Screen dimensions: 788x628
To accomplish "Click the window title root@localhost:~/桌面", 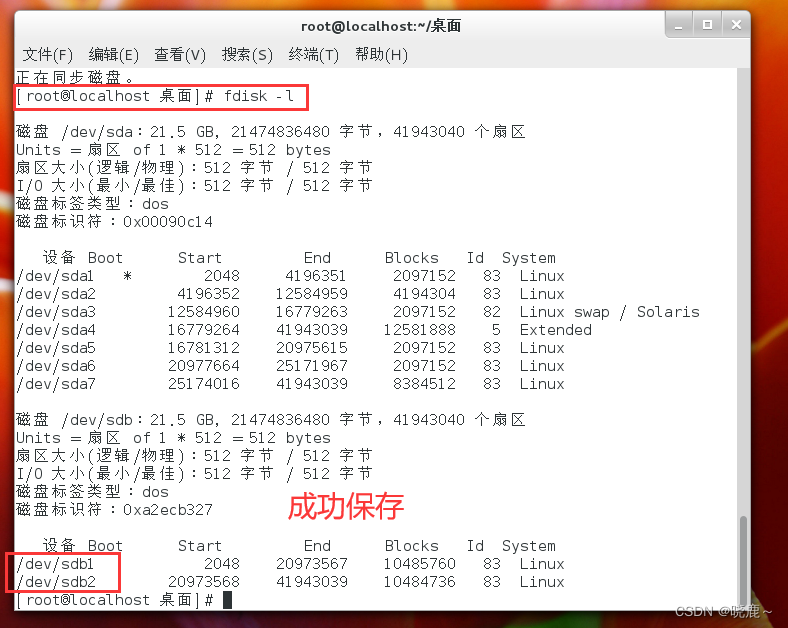I will 381,26.
